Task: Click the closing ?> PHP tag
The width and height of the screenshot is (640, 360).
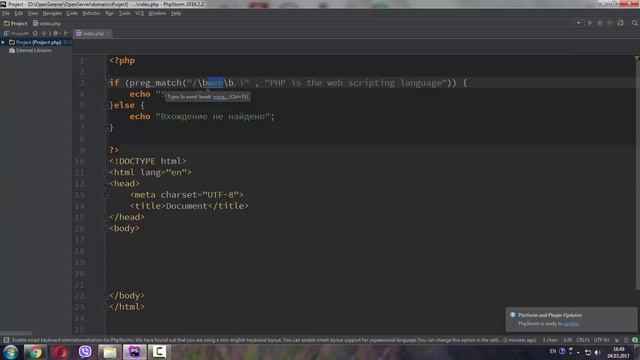Action: click(114, 150)
